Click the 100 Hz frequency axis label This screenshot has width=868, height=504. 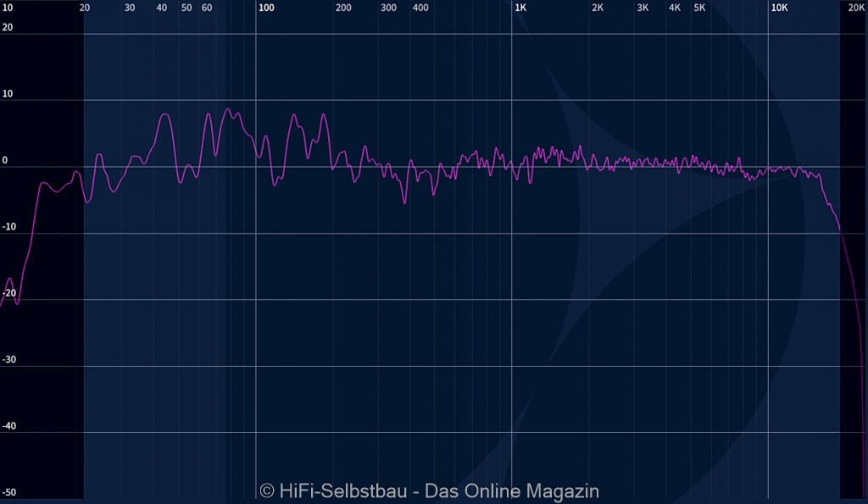coord(266,8)
